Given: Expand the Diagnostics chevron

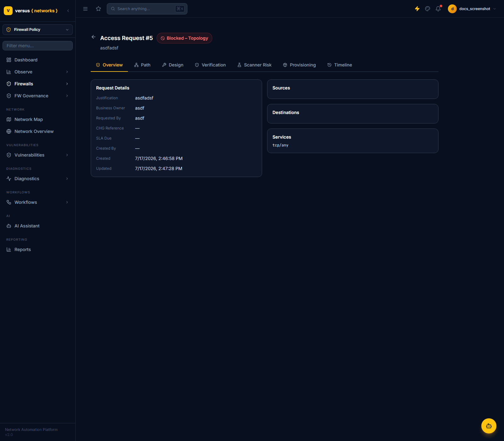Looking at the screenshot, I should click(x=67, y=179).
